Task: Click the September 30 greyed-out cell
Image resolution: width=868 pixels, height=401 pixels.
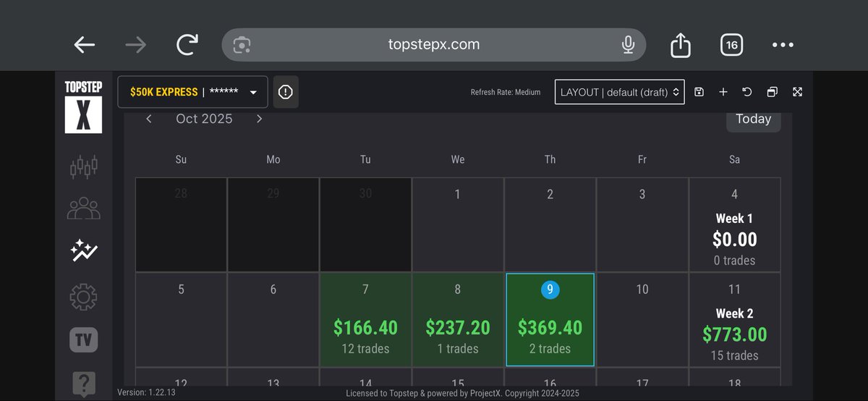Action: (x=365, y=224)
